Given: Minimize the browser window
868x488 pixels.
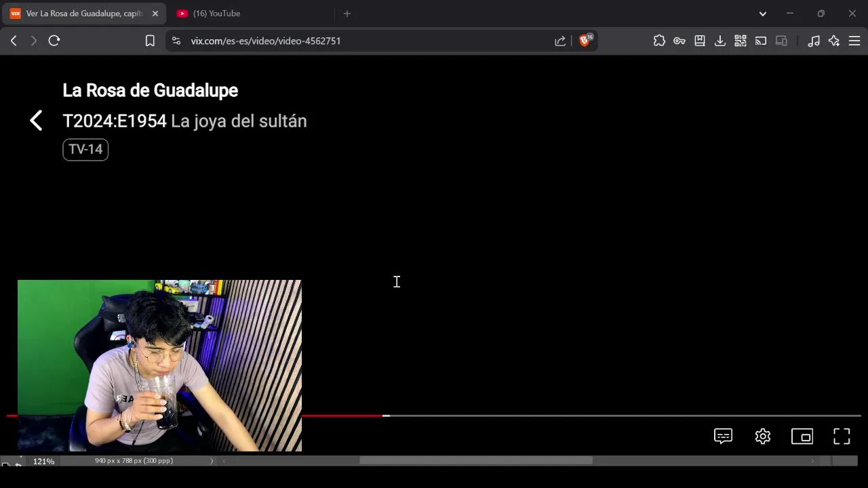Looking at the screenshot, I should 789,14.
